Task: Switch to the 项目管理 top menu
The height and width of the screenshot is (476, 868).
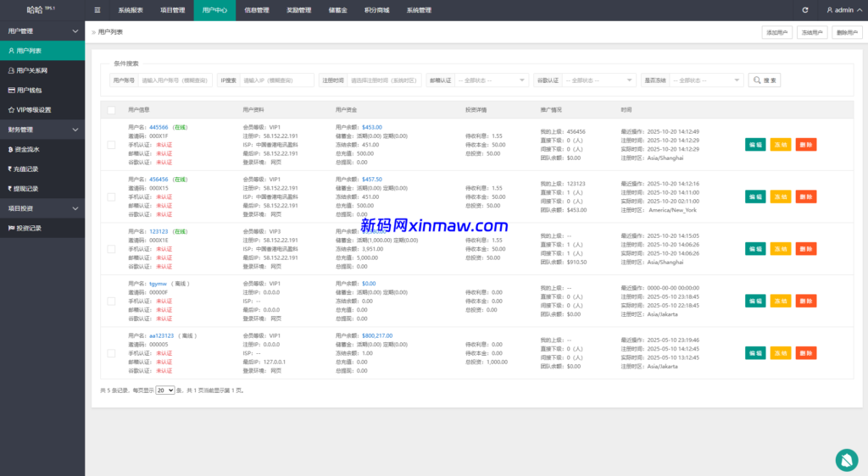Action: 172,10
